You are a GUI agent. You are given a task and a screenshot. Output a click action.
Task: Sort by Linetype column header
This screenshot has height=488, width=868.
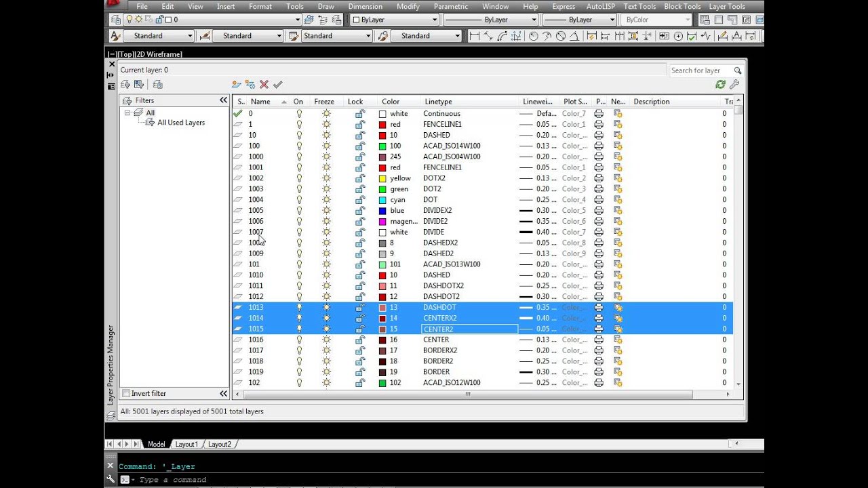(471, 102)
